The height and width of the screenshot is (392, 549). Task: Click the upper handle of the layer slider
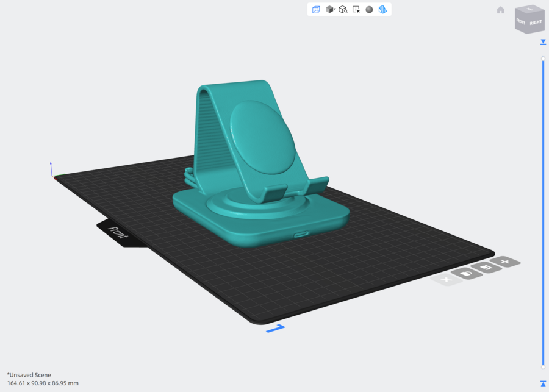click(x=543, y=59)
